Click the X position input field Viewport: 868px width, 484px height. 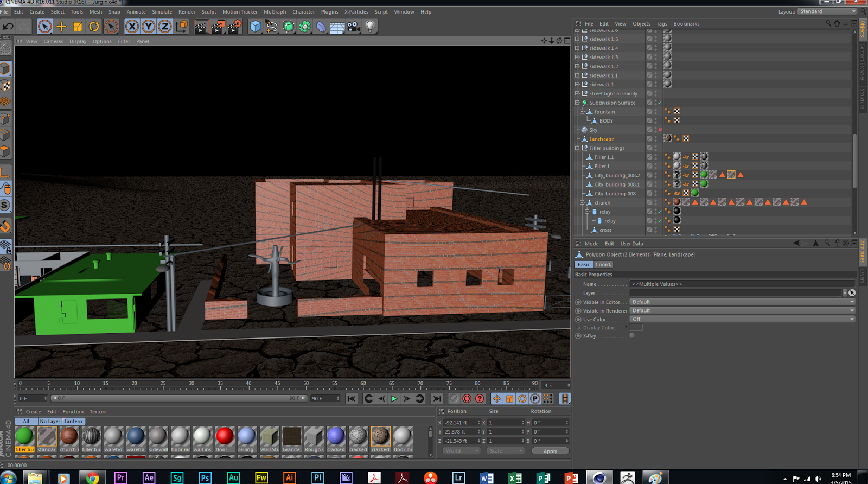(x=462, y=423)
